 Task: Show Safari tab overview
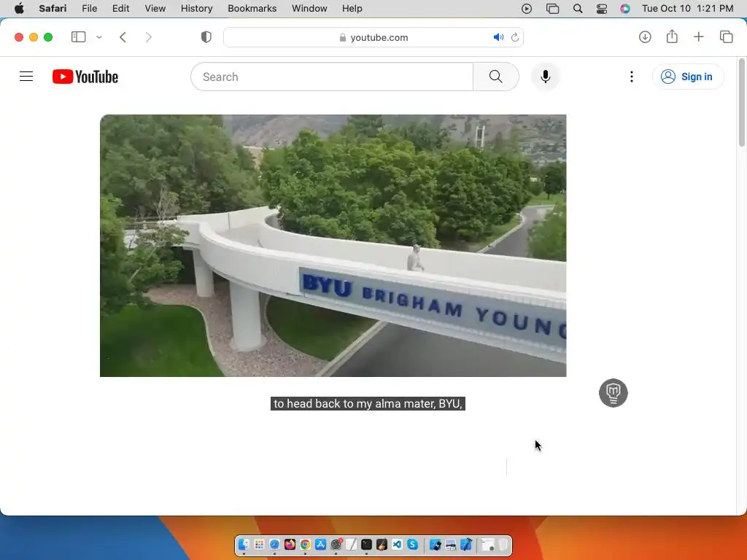pos(726,36)
